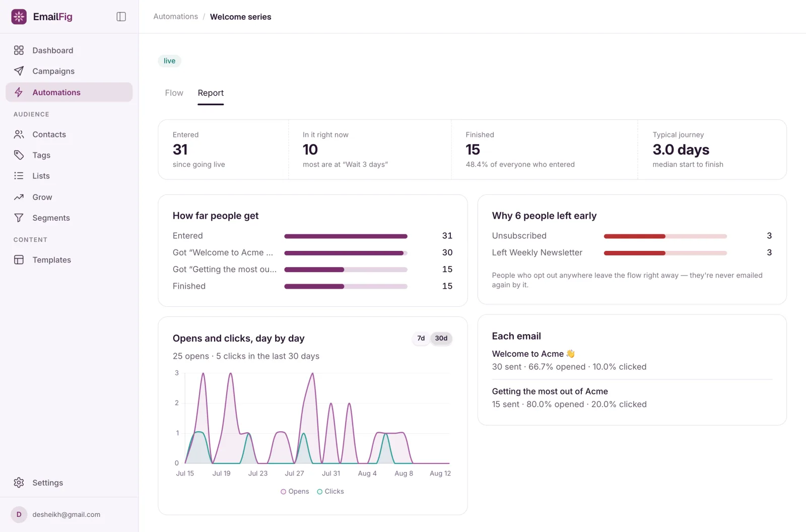Click the EmailFig logo icon

coord(19,17)
